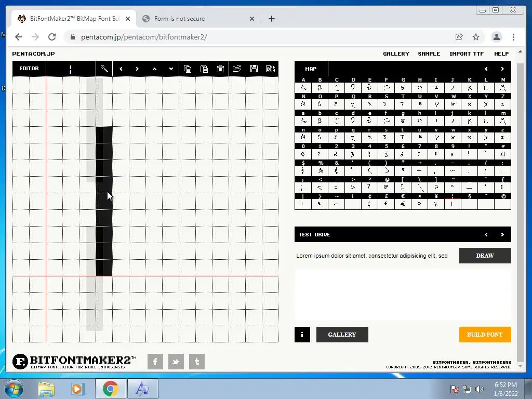
Task: Click the DRAW button
Action: click(485, 256)
